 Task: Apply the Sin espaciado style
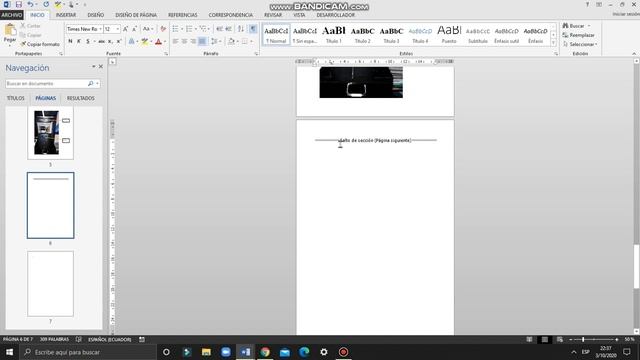point(305,35)
